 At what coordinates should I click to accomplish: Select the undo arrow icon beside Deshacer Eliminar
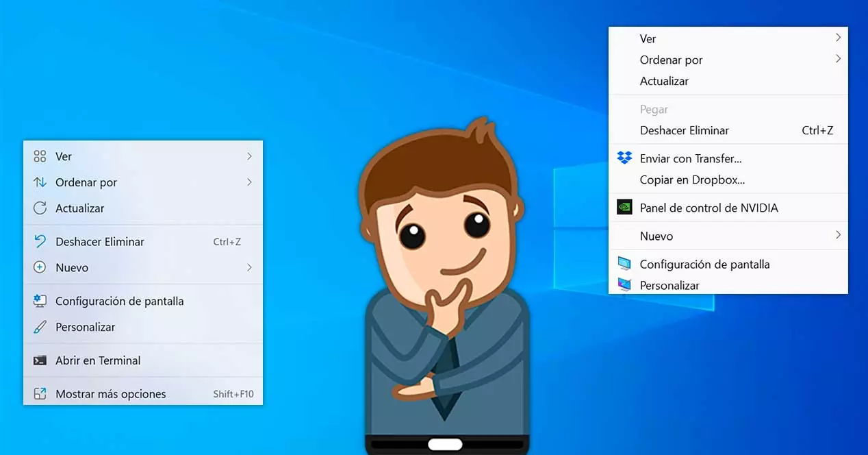(x=41, y=241)
